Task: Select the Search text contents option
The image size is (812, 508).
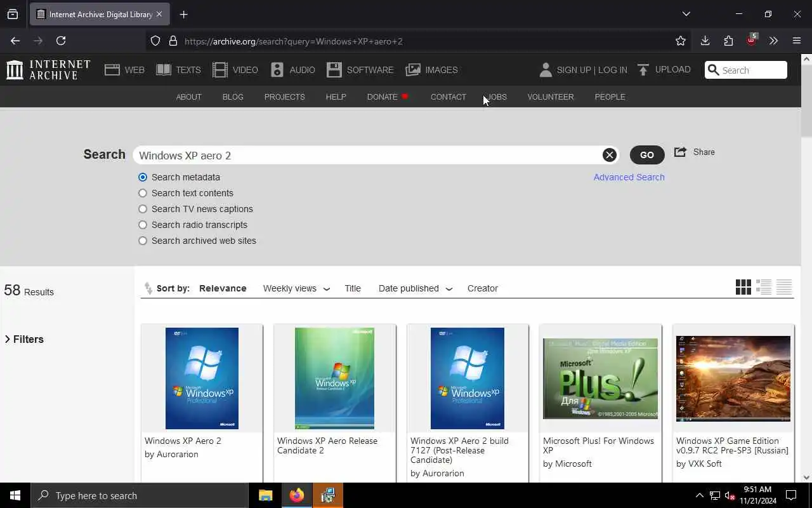Action: 143,193
